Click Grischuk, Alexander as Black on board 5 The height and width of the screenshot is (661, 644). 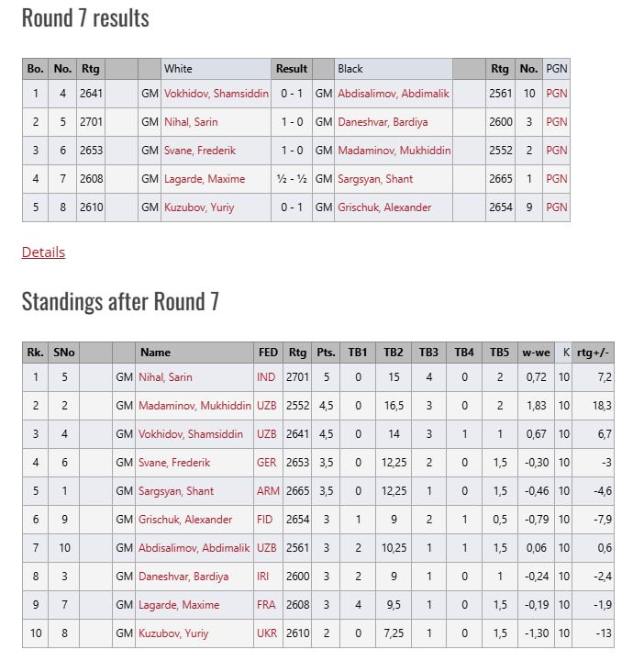[x=384, y=207]
